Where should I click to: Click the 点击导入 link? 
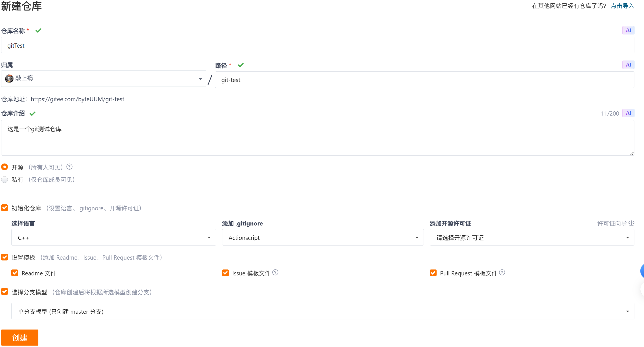tap(622, 6)
